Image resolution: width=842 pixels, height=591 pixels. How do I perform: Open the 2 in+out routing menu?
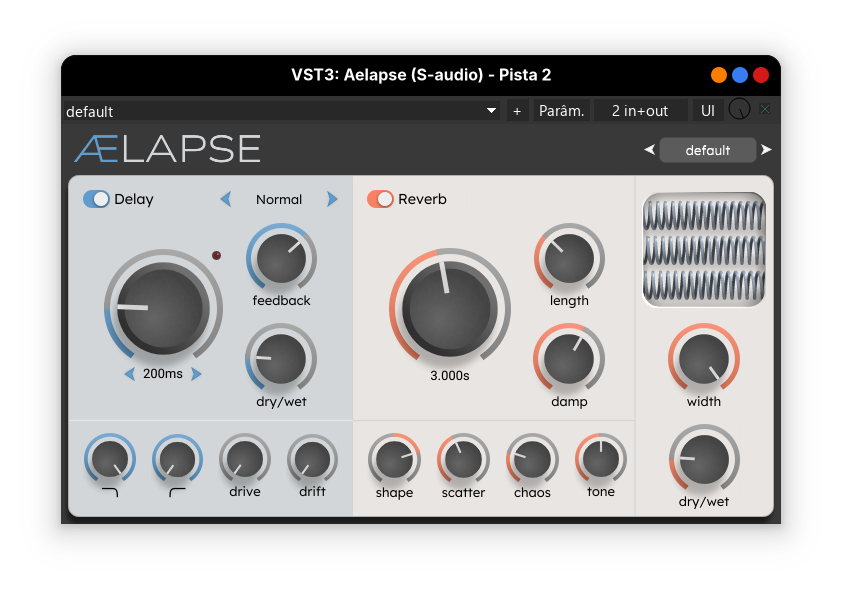tap(640, 110)
